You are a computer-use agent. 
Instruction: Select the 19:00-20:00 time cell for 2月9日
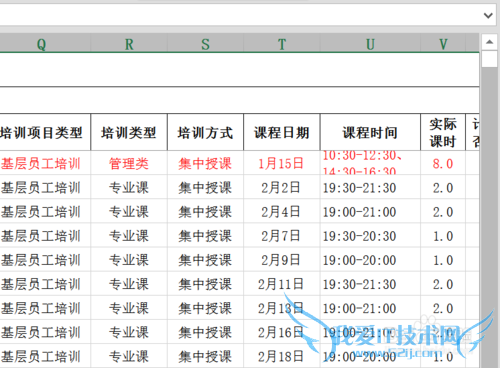(370, 260)
